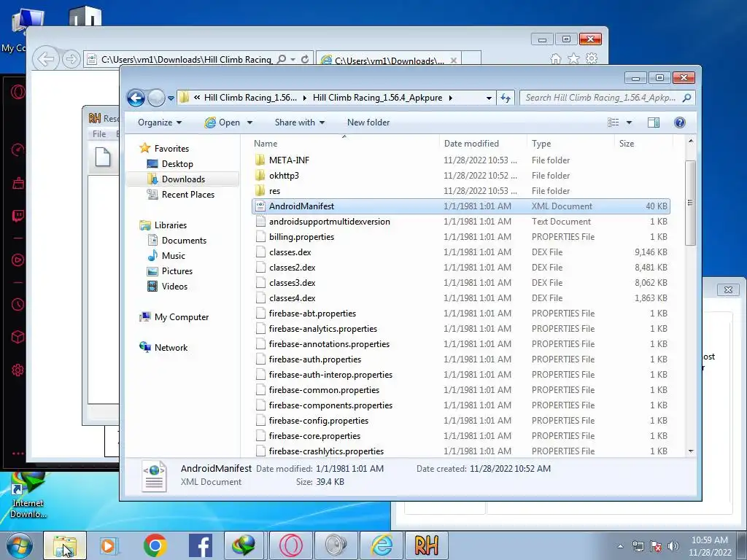
Task: Click the Change your view icon
Action: click(x=614, y=122)
